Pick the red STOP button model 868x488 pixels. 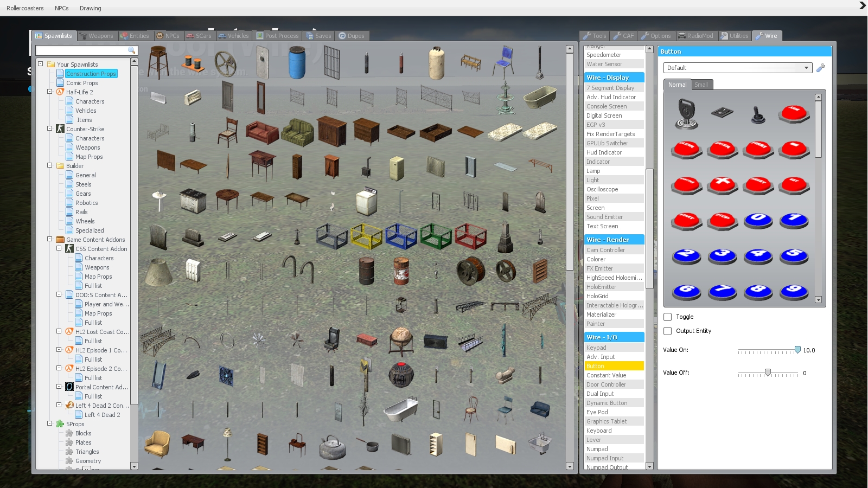tap(723, 220)
